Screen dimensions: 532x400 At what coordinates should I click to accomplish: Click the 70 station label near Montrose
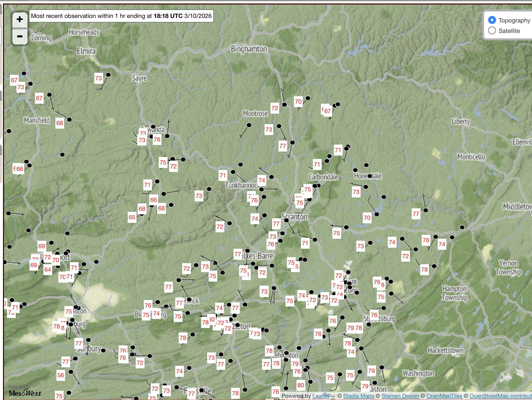click(x=298, y=102)
